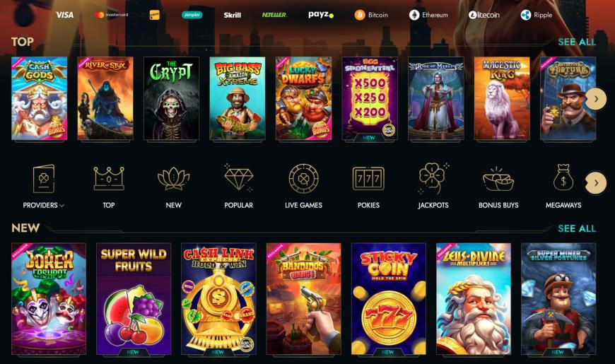This screenshot has width=615, height=364.
Task: Open the Majestic King slot
Action: 502,98
